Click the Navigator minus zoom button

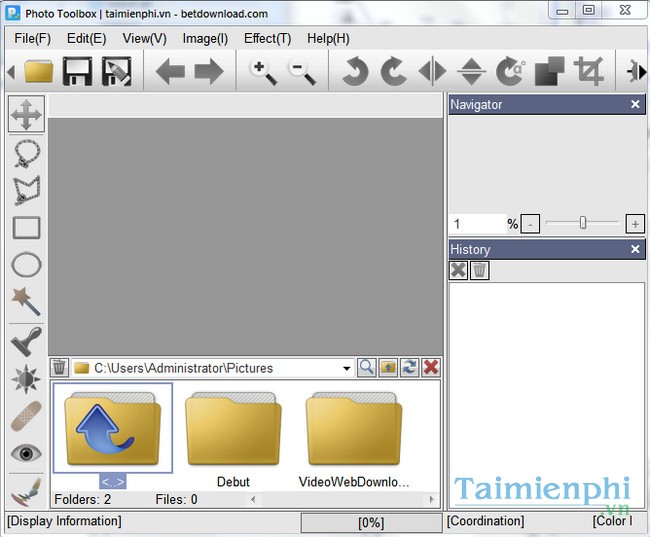(530, 224)
